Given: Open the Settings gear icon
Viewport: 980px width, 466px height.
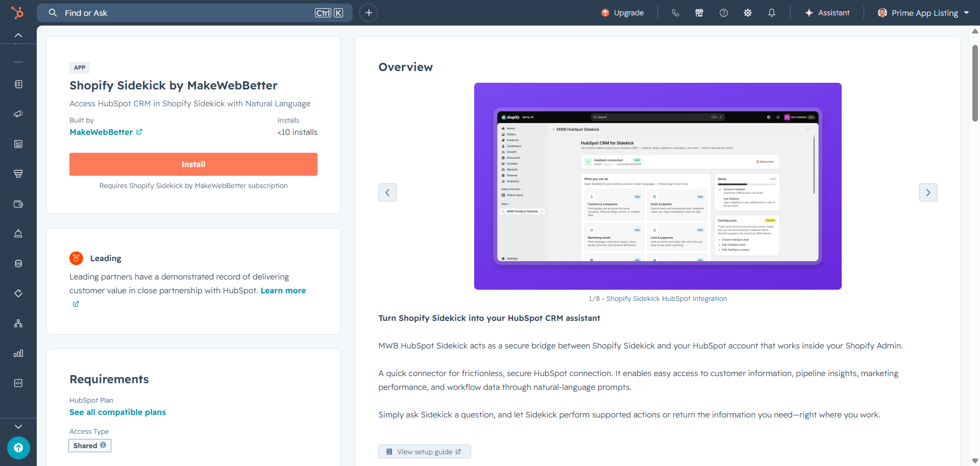Looking at the screenshot, I should point(748,13).
